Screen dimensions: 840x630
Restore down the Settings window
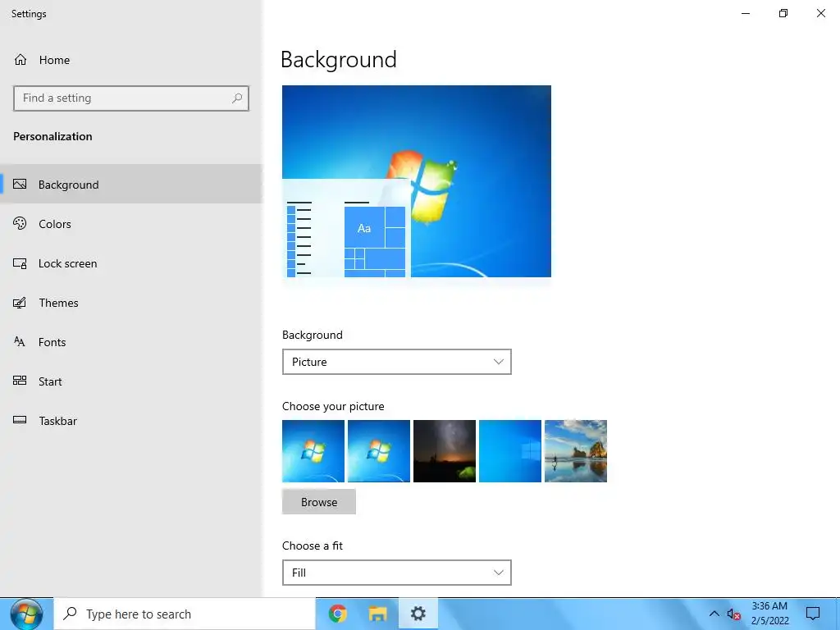click(783, 13)
